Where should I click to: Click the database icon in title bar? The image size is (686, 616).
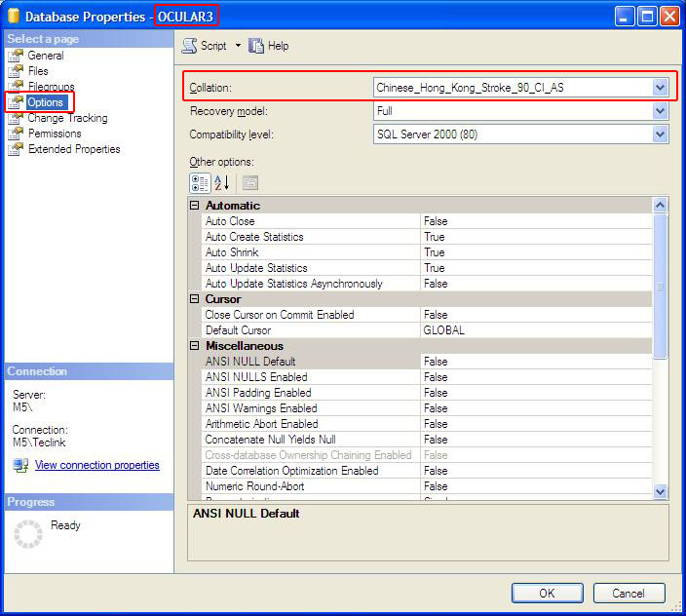pos(14,16)
